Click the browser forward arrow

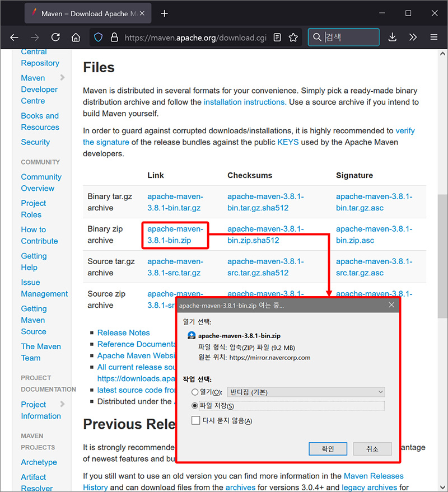pos(35,38)
